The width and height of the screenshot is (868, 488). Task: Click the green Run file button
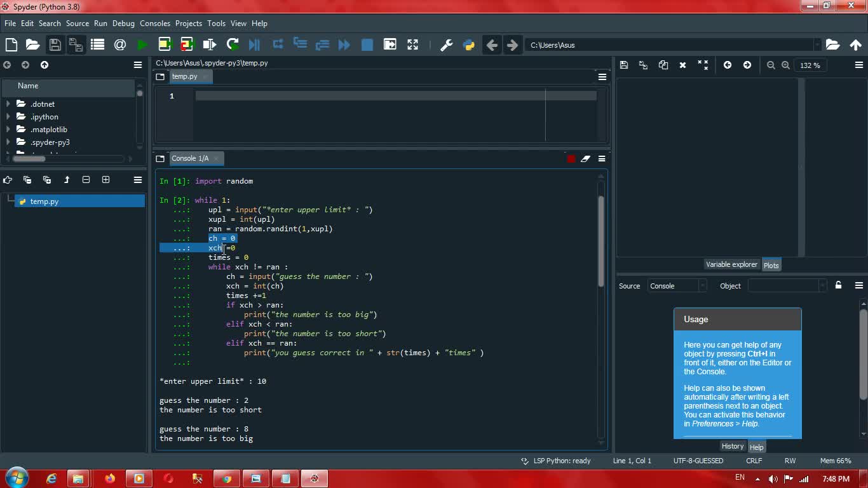coord(142,44)
